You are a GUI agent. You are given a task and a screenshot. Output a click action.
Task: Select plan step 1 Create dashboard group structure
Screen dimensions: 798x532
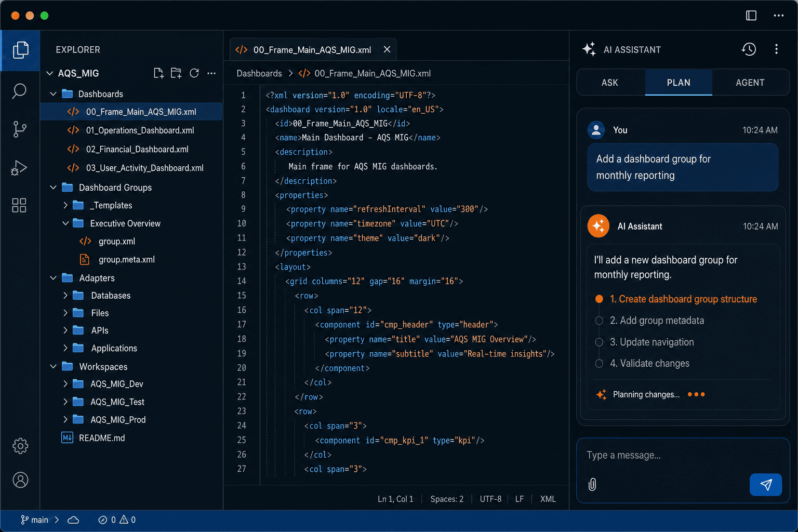683,299
